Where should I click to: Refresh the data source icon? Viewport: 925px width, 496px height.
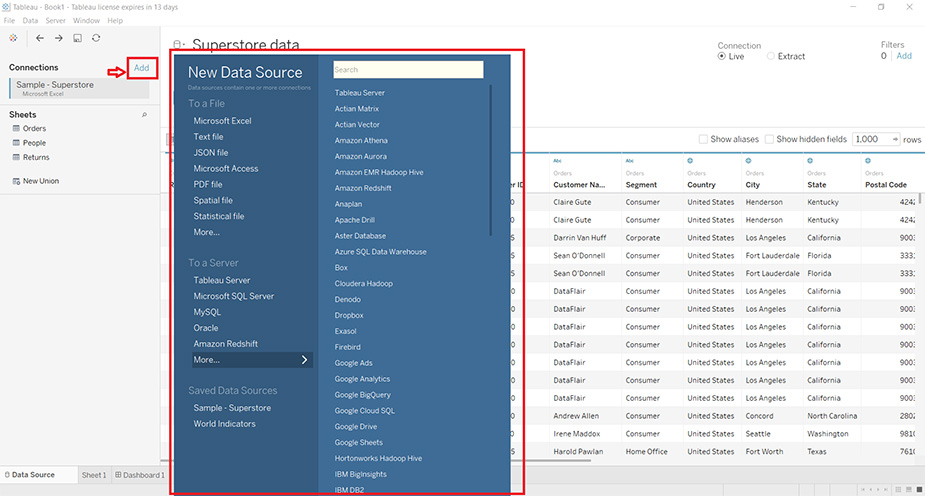96,38
